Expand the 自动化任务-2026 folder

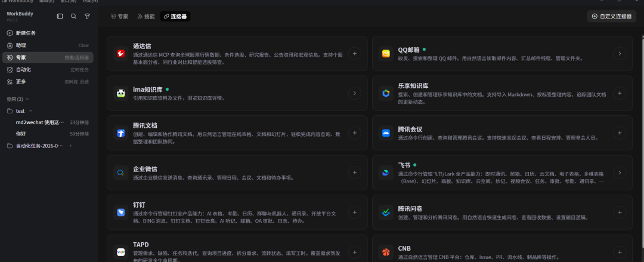70,146
